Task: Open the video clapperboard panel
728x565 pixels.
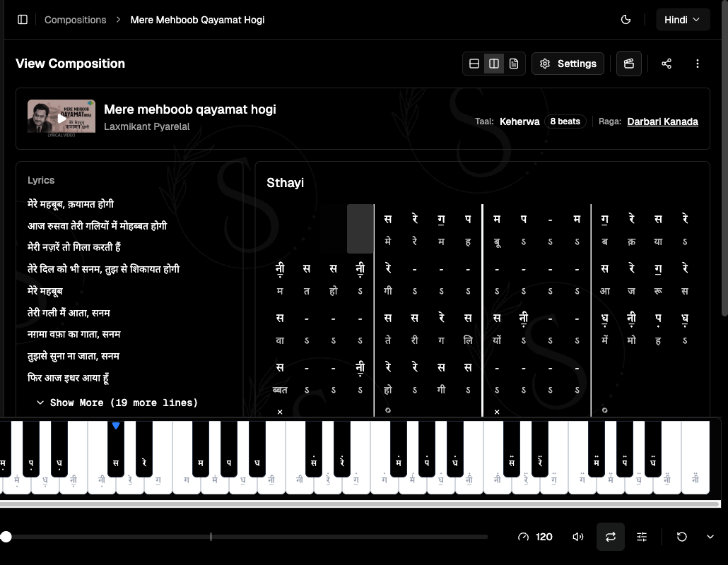Action: click(628, 64)
